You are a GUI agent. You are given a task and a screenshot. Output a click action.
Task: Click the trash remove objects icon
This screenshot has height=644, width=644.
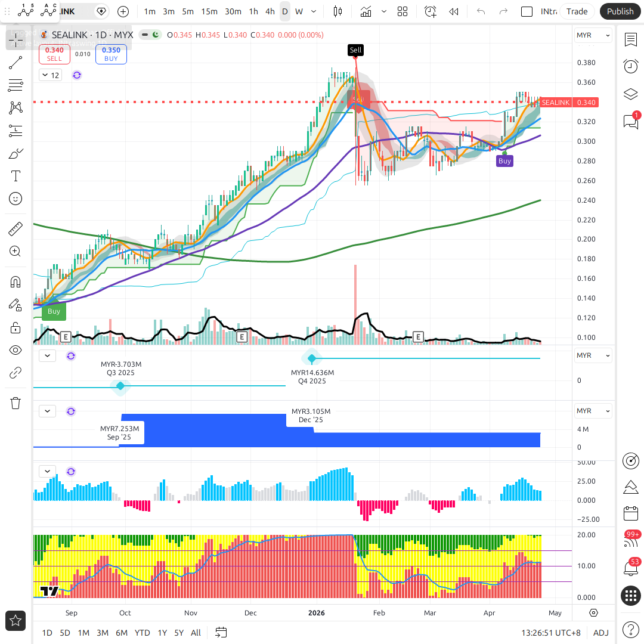coord(16,403)
